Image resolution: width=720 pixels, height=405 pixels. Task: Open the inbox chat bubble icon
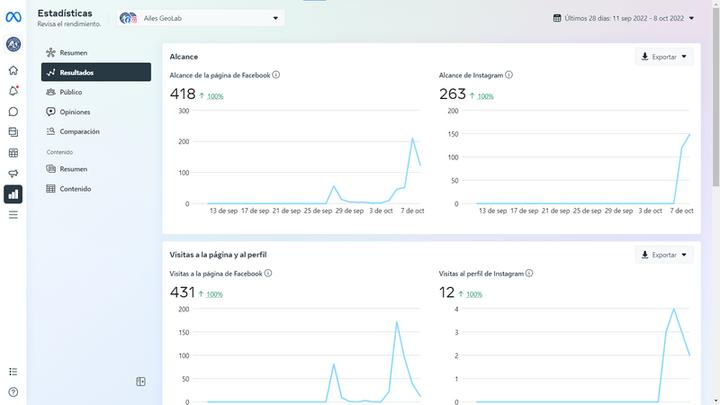pos(13,112)
